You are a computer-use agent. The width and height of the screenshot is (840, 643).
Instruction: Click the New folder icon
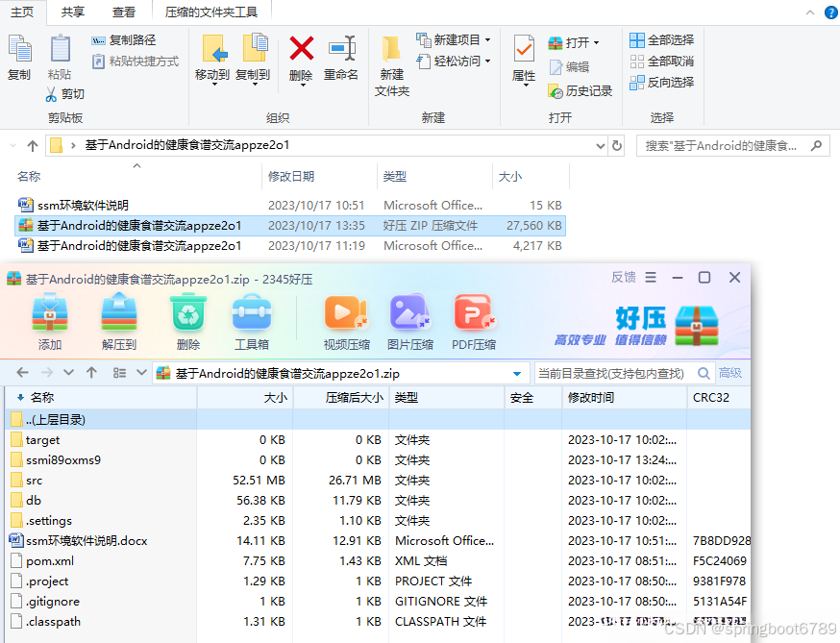391,49
